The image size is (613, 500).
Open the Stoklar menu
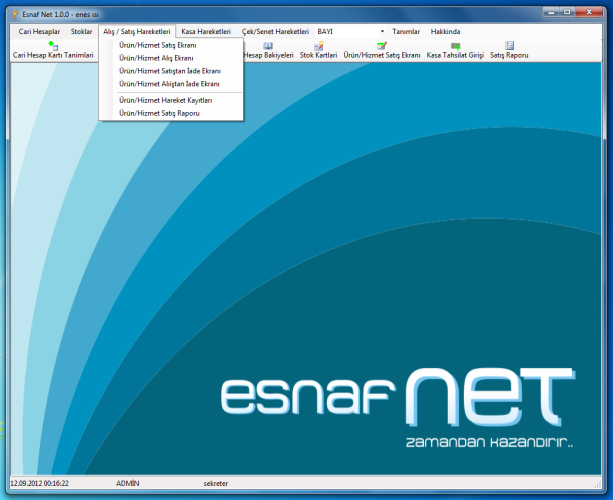point(81,32)
